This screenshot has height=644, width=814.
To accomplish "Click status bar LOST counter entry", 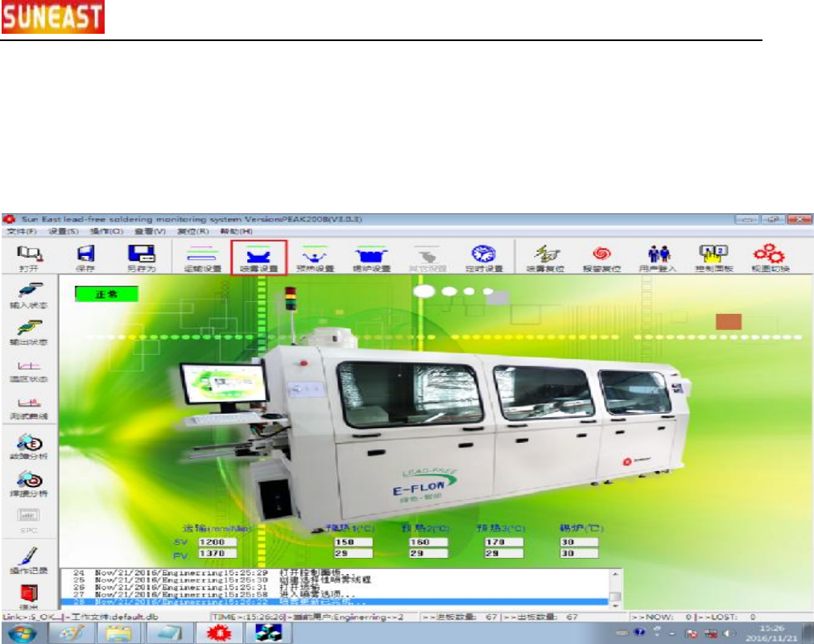I will point(727,617).
